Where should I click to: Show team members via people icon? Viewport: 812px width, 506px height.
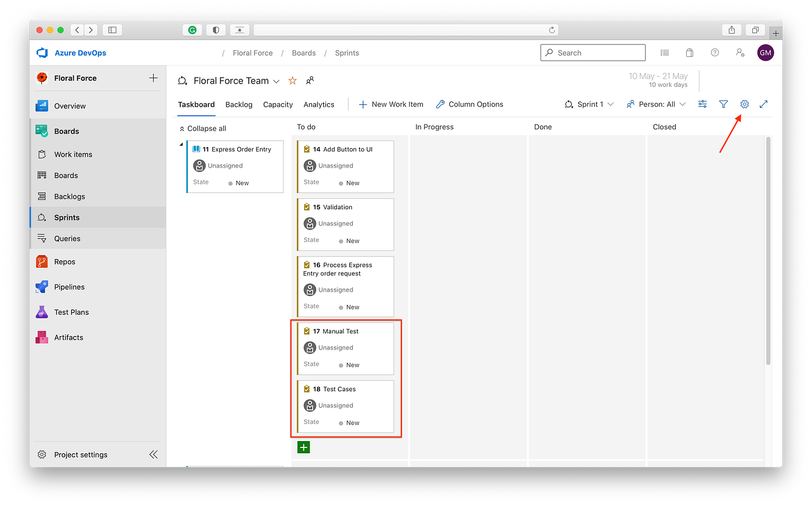pyautogui.click(x=310, y=81)
